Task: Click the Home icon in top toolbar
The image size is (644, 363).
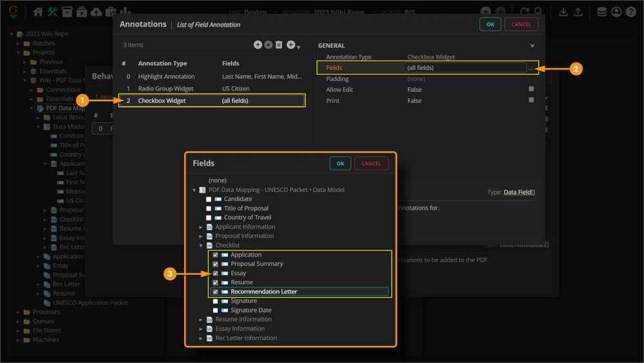Action: pos(38,12)
